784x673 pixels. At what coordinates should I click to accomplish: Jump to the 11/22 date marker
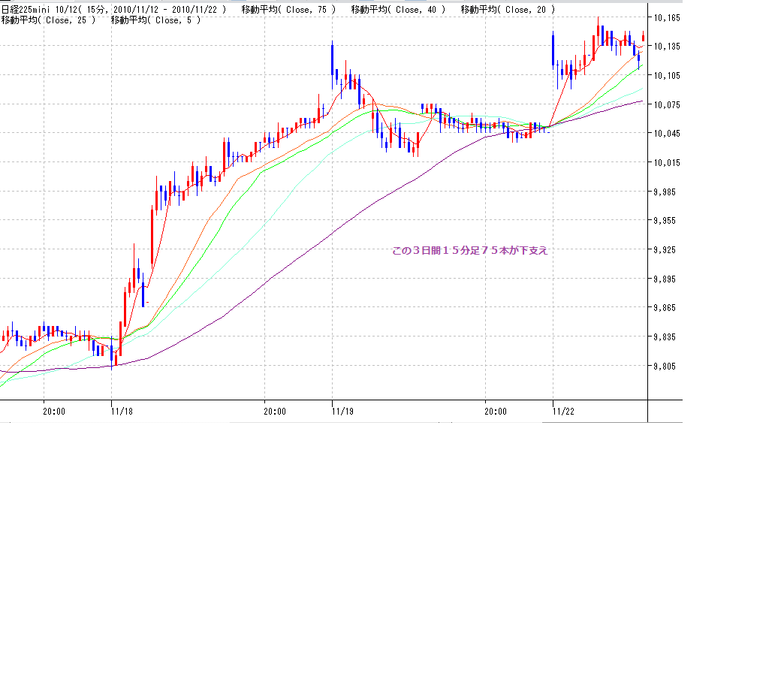point(563,411)
